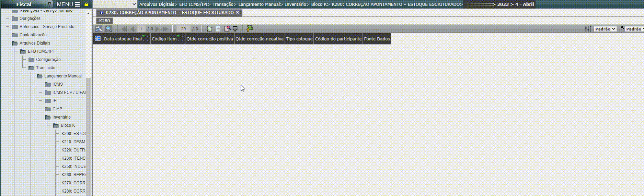Image resolution: width=644 pixels, height=196 pixels.
Task: Open K200 item in Bloco K tree
Action: (73, 134)
